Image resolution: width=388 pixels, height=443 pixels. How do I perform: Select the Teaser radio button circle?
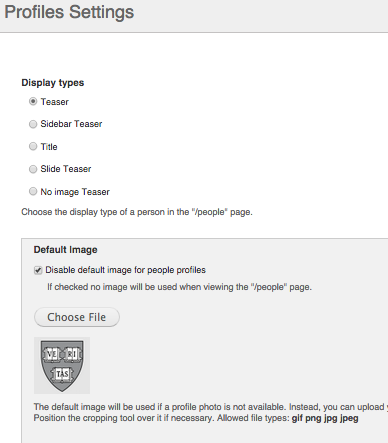coord(33,101)
